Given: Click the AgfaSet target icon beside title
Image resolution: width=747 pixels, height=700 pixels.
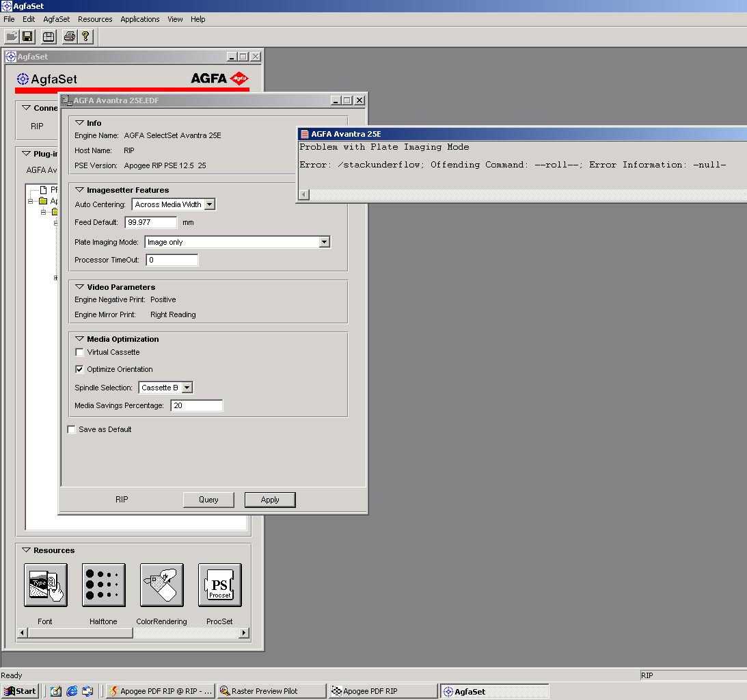Looking at the screenshot, I should click(x=23, y=79).
